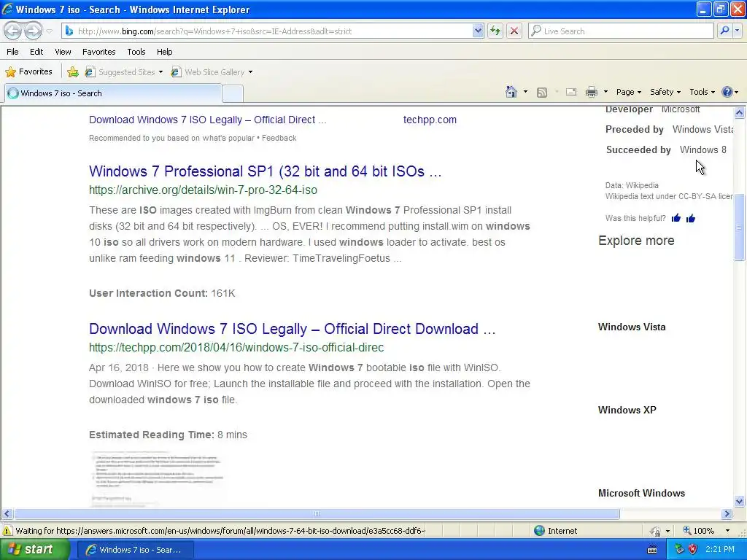747x560 pixels.
Task: Expand the Home button dropdown arrow
Action: (525, 92)
